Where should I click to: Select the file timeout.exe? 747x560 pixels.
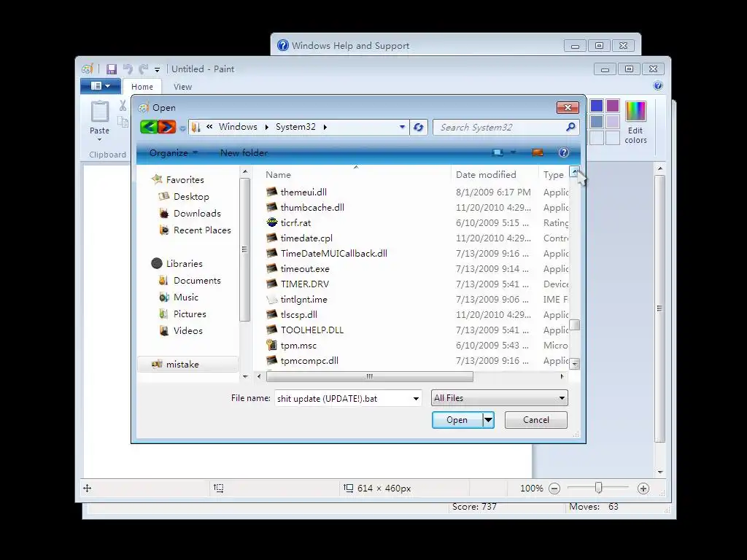click(305, 268)
